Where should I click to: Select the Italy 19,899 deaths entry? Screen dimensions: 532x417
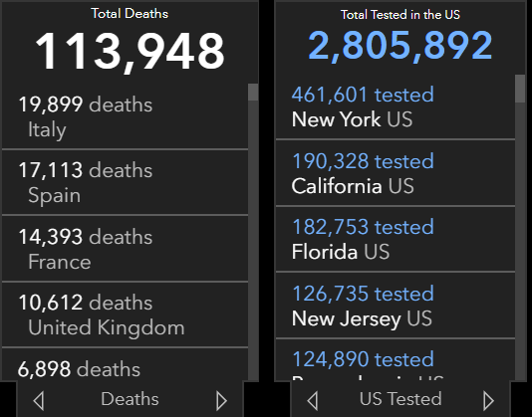point(125,116)
